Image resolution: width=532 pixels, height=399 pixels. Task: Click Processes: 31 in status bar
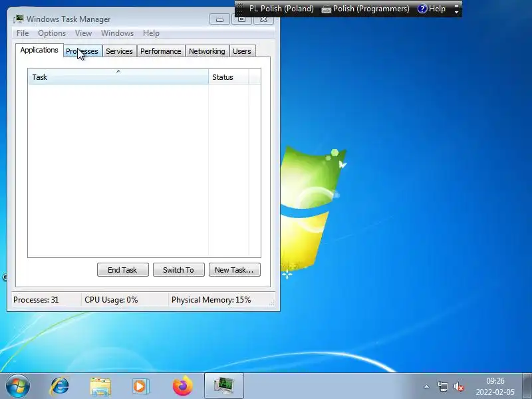36,300
